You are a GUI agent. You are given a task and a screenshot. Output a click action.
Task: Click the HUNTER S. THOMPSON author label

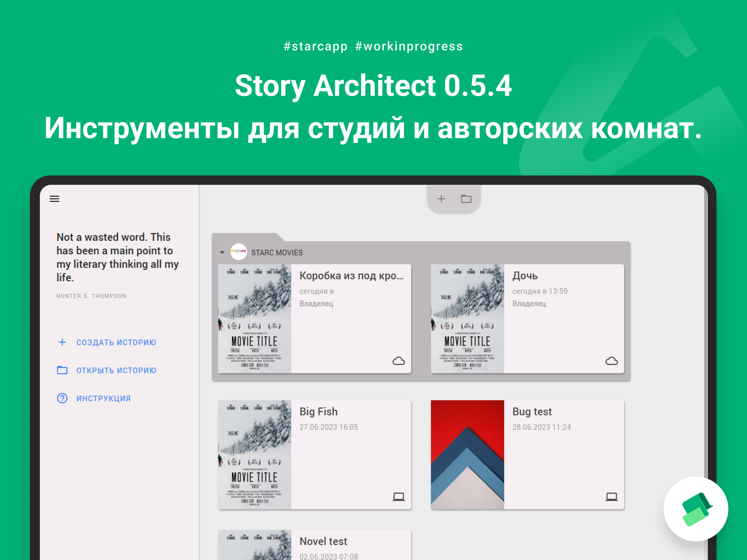point(91,296)
